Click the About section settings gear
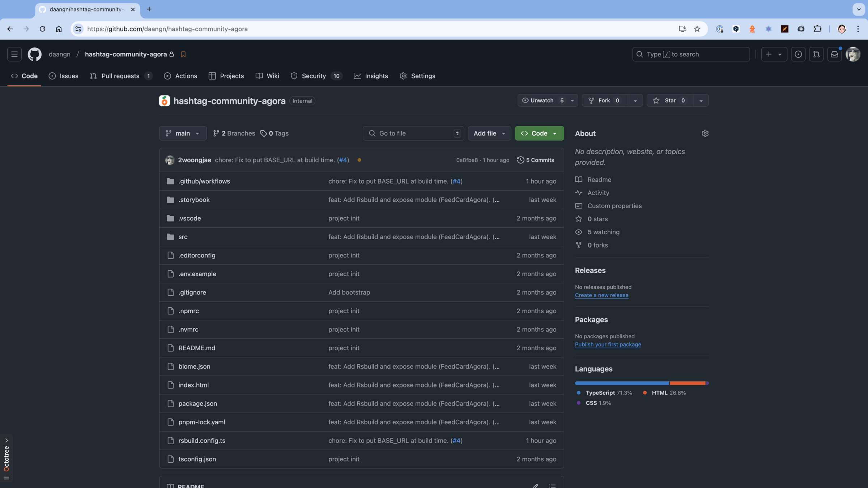The image size is (868, 488). (x=705, y=133)
